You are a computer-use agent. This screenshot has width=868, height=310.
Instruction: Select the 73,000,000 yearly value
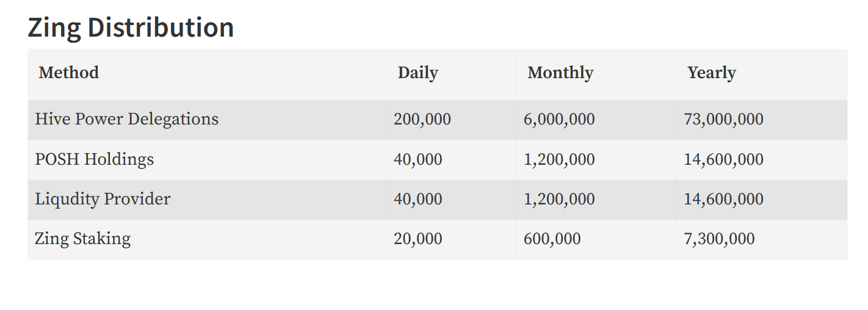click(724, 119)
